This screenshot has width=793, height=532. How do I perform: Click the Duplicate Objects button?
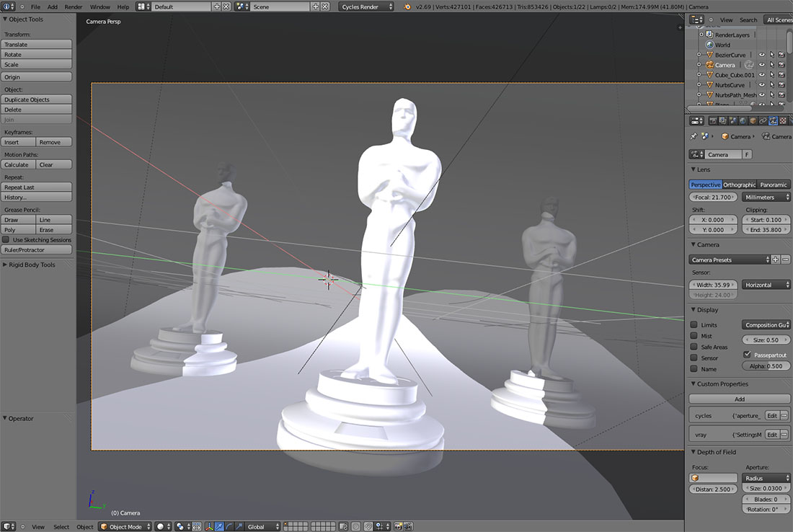[x=37, y=99]
